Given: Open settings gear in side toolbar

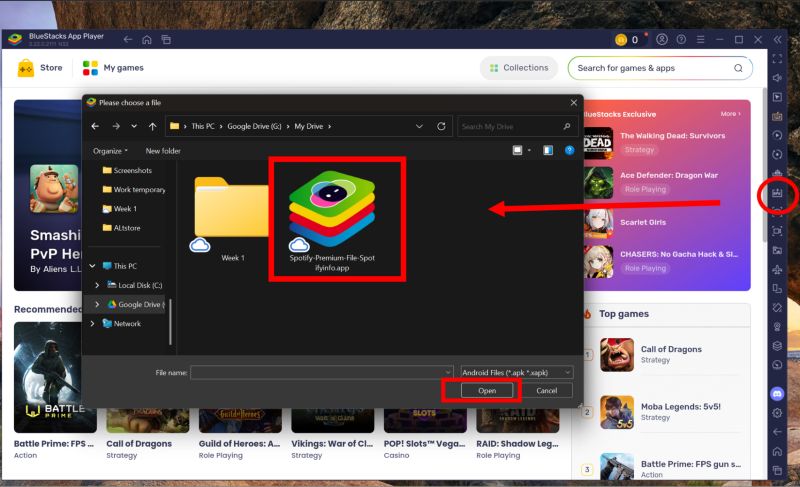Looking at the screenshot, I should (x=777, y=413).
